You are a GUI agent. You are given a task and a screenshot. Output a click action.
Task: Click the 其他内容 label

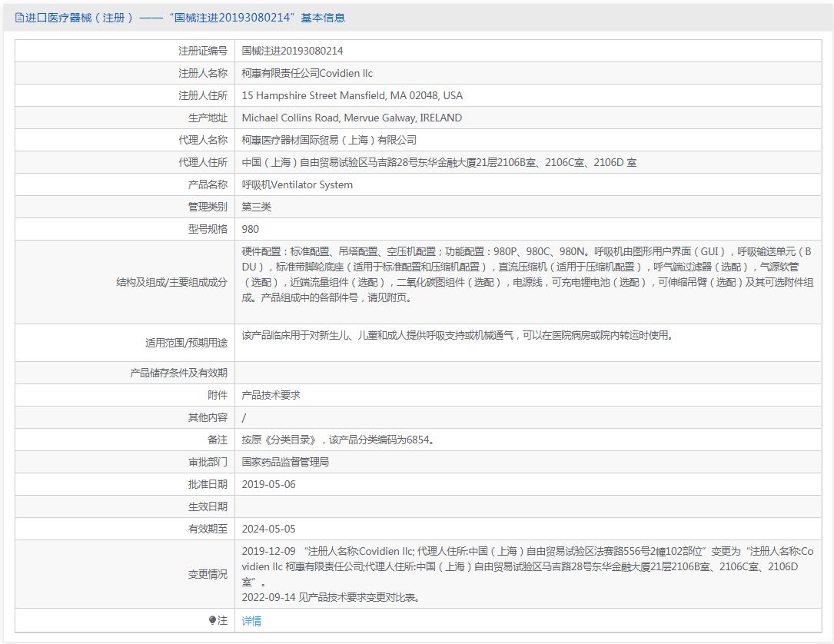point(208,418)
